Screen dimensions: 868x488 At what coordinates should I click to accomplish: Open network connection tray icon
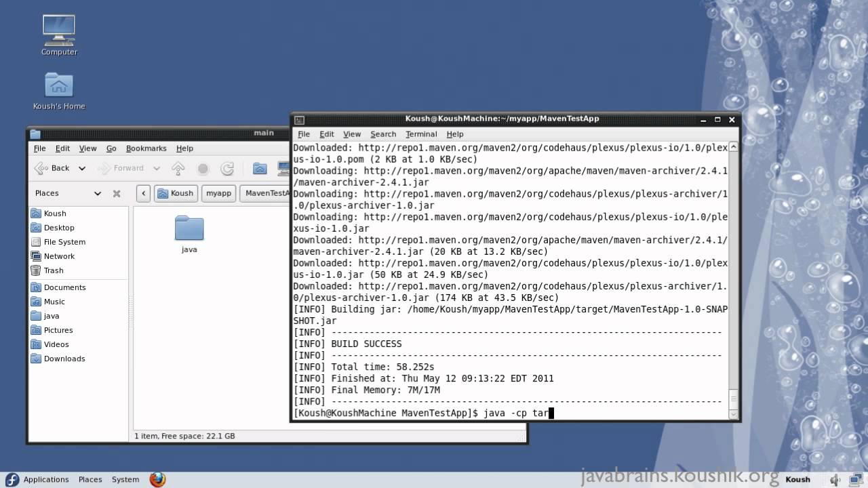856,480
